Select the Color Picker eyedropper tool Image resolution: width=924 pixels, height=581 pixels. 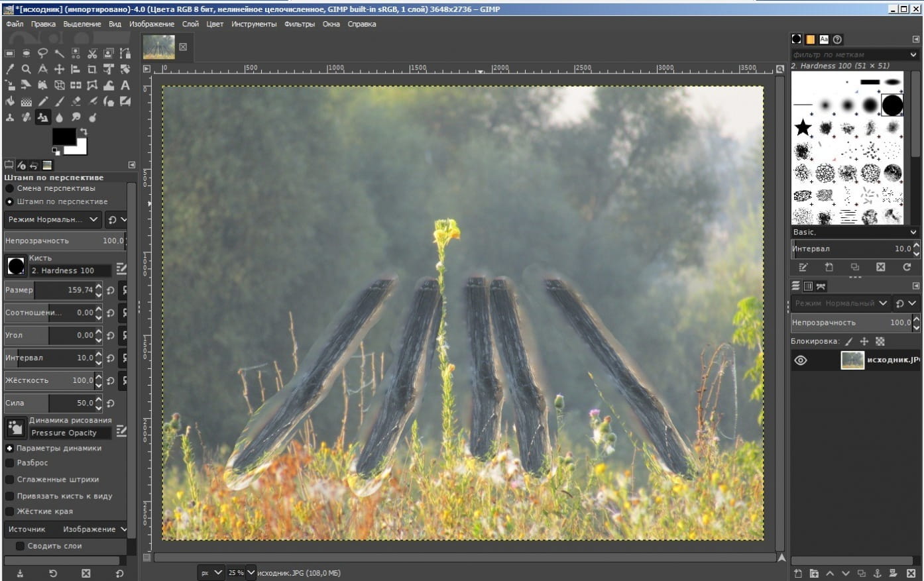[x=10, y=69]
